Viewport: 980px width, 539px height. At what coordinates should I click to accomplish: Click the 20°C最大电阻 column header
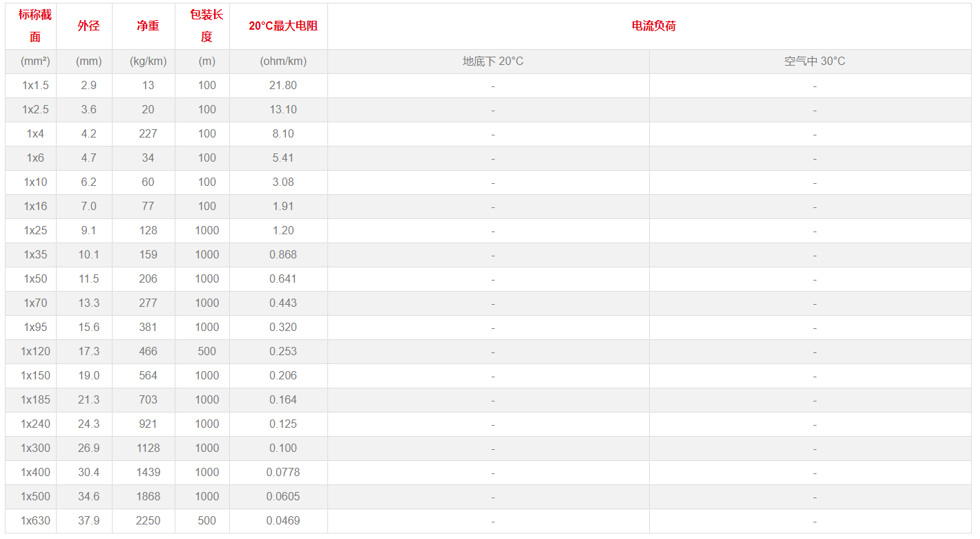click(x=283, y=26)
